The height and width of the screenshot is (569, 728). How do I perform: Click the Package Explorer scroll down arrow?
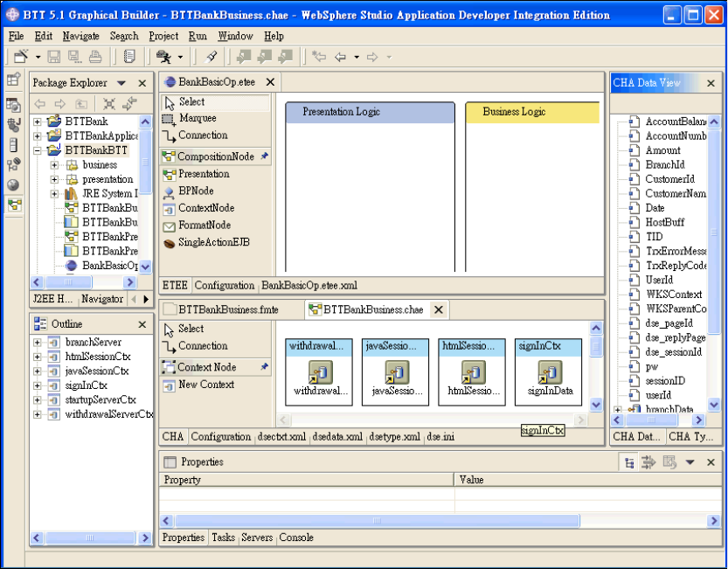click(x=145, y=267)
